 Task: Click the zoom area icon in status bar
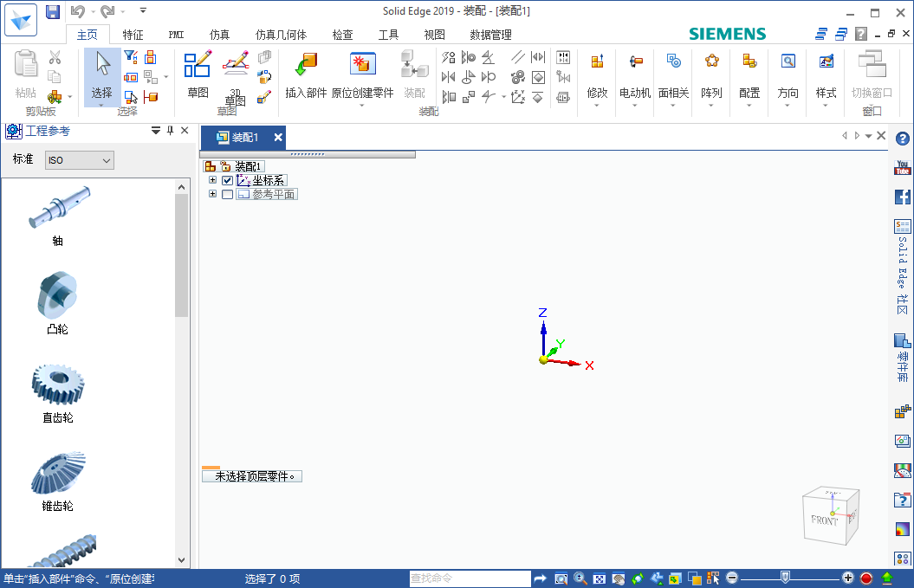point(561,578)
